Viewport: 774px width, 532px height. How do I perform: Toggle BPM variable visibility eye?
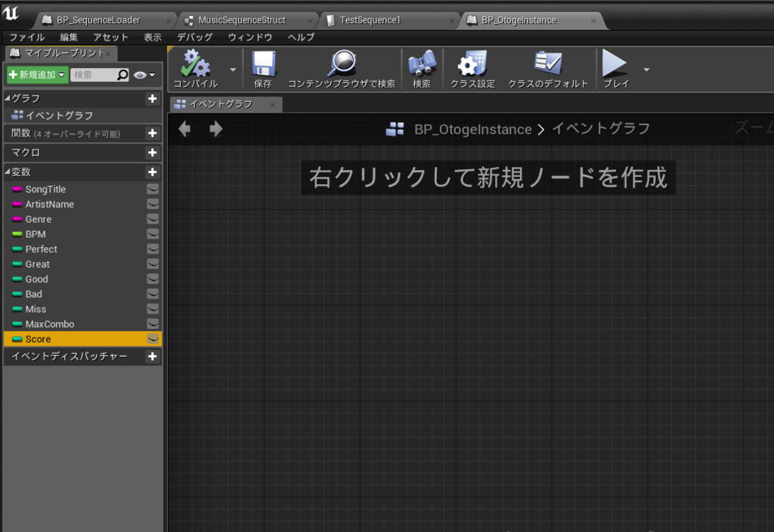tap(153, 234)
